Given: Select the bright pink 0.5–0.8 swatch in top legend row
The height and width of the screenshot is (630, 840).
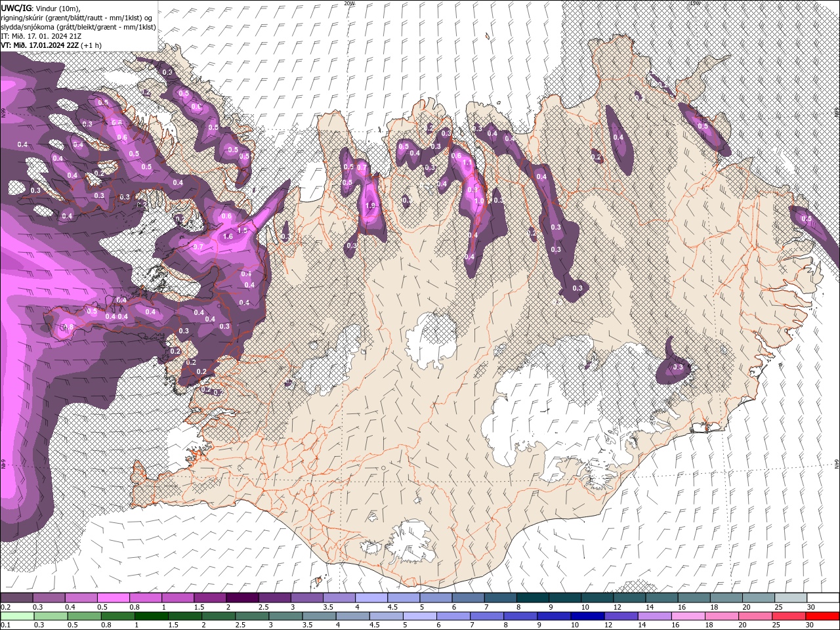Looking at the screenshot, I should coord(113,598).
